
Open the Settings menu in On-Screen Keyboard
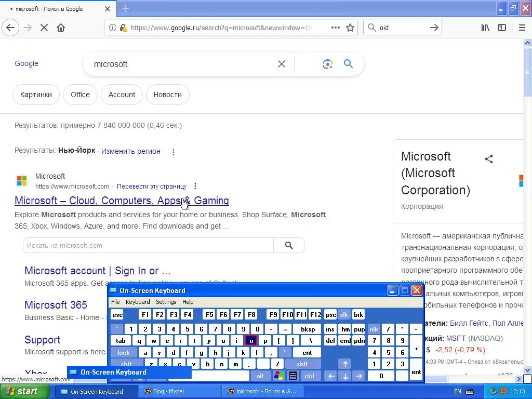[166, 302]
